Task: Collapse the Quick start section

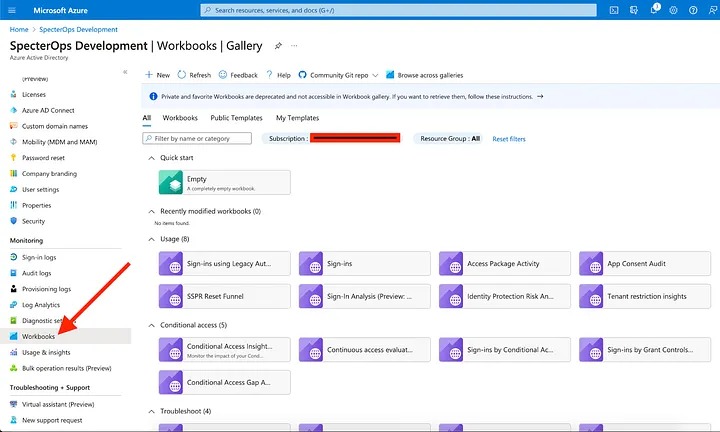Action: pyautogui.click(x=151, y=157)
